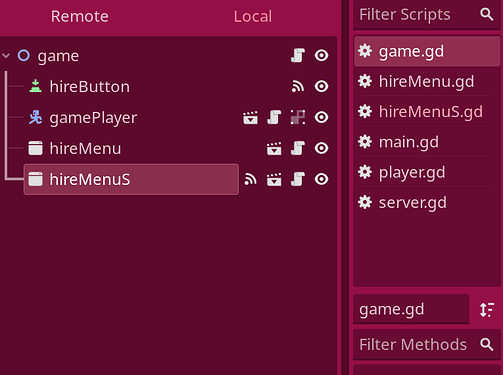503x375 pixels.
Task: Click the signals icon on hireButton
Action: click(298, 86)
